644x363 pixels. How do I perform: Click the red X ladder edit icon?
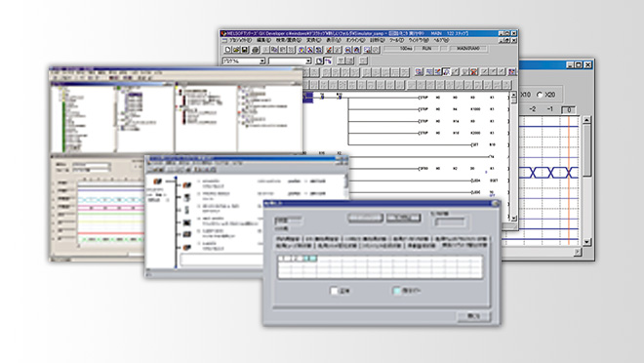tap(473, 72)
